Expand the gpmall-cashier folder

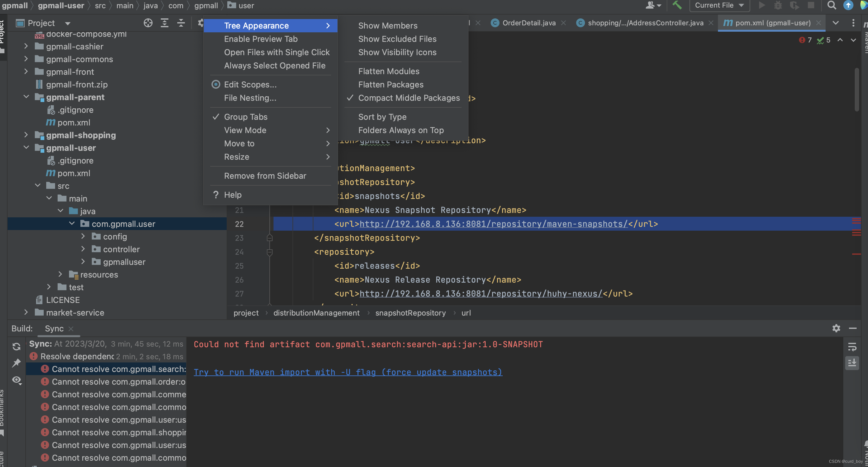pos(26,46)
